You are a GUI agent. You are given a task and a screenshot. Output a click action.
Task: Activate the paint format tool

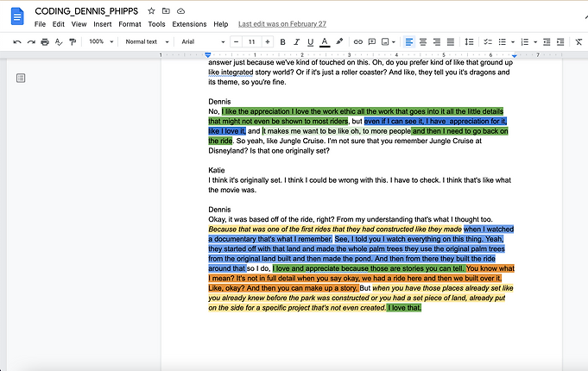pos(73,42)
